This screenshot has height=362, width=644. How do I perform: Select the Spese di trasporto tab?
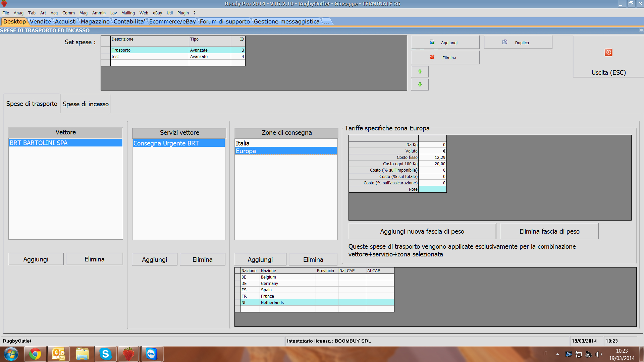pyautogui.click(x=32, y=104)
